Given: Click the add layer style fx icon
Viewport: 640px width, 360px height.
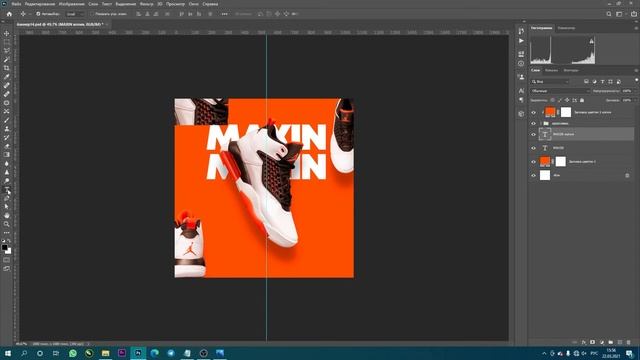Looking at the screenshot, I should coord(584,342).
